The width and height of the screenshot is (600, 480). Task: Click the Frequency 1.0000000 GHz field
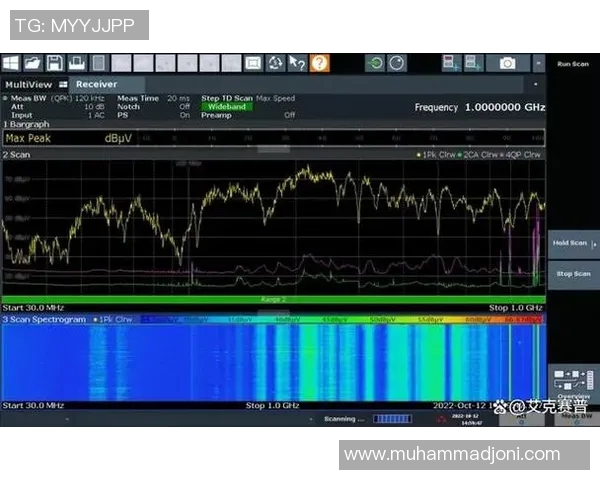[478, 107]
